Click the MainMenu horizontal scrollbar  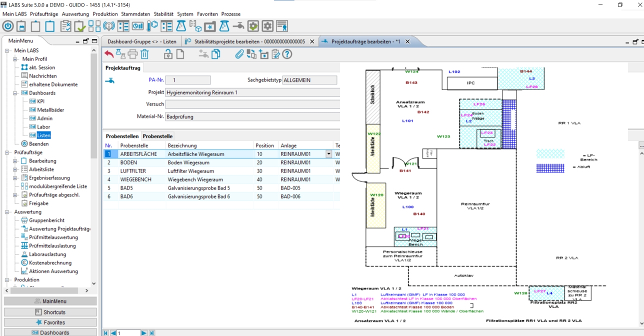pos(45,290)
